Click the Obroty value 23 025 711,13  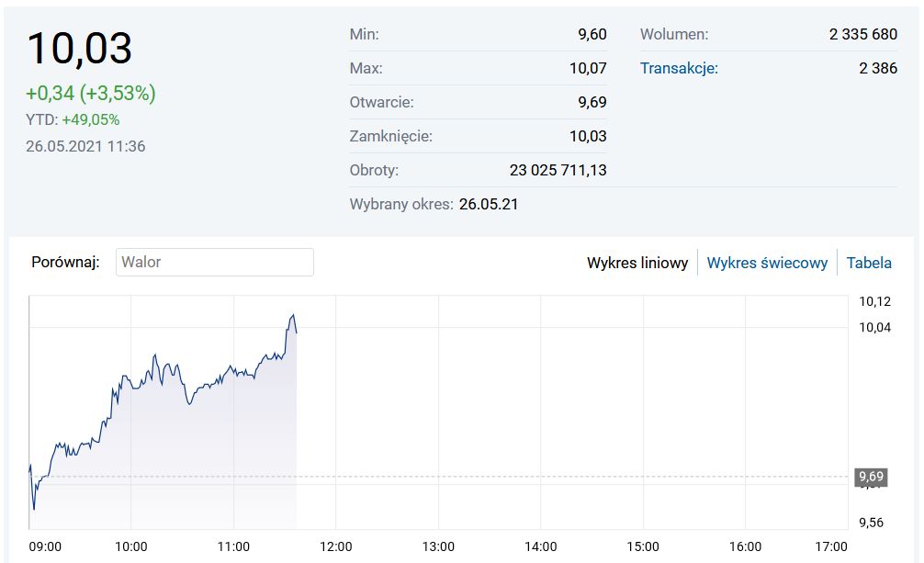(x=558, y=170)
